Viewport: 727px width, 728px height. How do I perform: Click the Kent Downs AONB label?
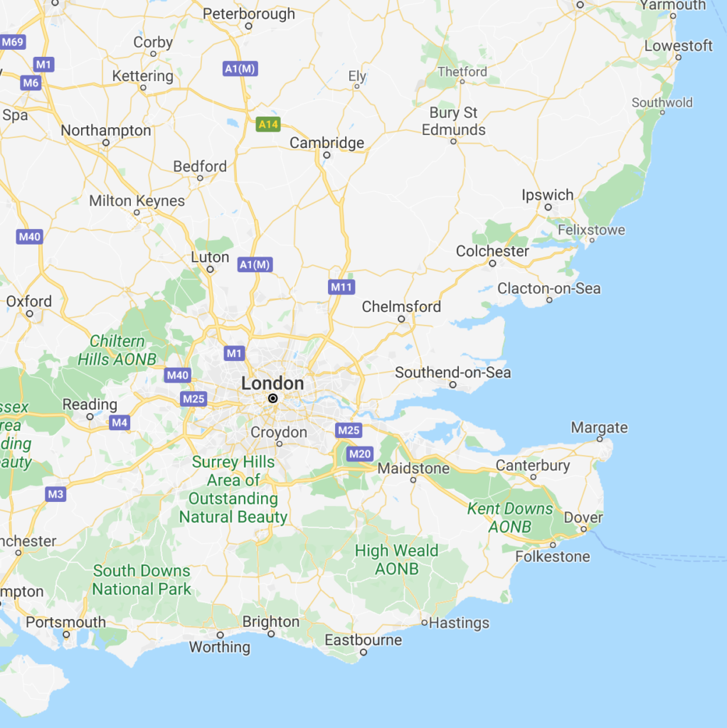pos(509,518)
